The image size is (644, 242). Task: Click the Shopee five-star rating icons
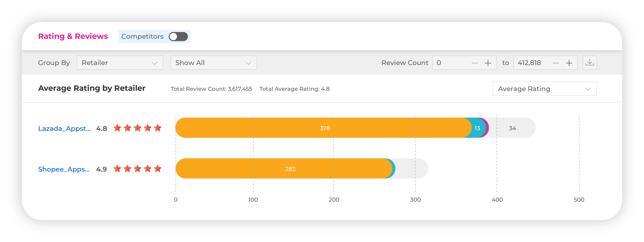tap(137, 169)
